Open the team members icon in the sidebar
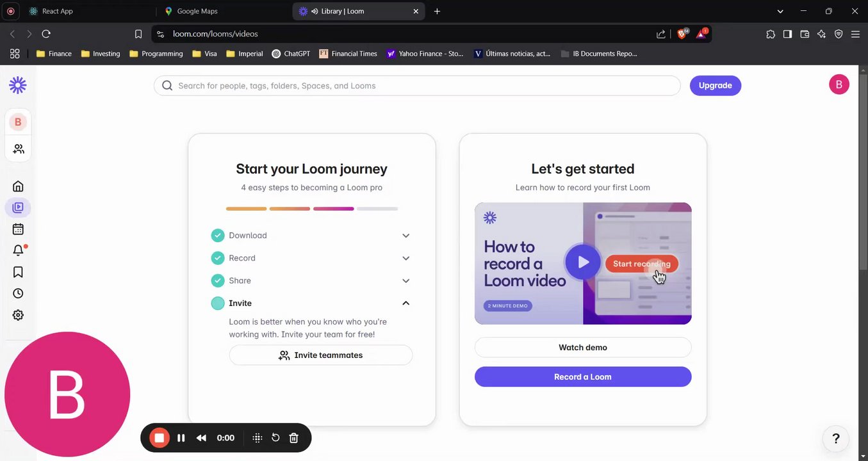This screenshot has width=868, height=461. coord(18,149)
